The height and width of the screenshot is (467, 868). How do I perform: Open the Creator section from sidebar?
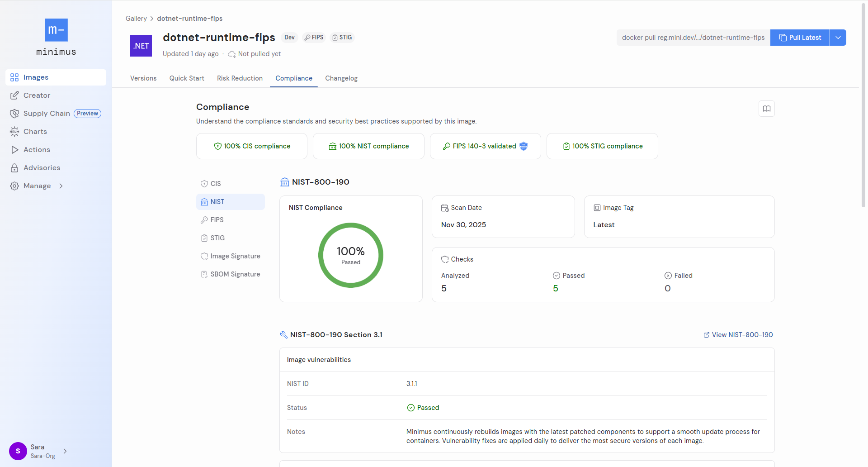click(x=14, y=95)
